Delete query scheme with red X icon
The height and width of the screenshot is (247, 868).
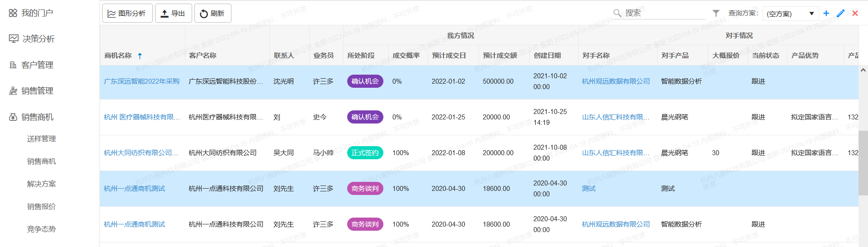pos(855,13)
